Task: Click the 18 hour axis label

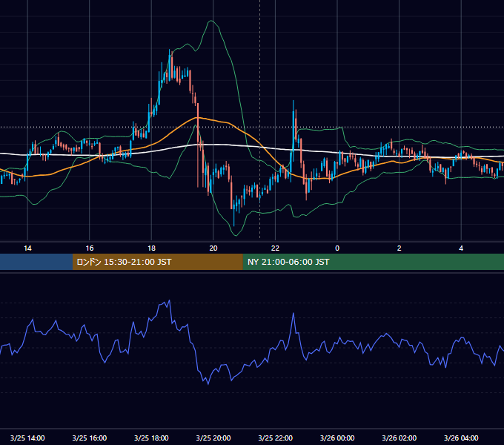Action: [151, 248]
